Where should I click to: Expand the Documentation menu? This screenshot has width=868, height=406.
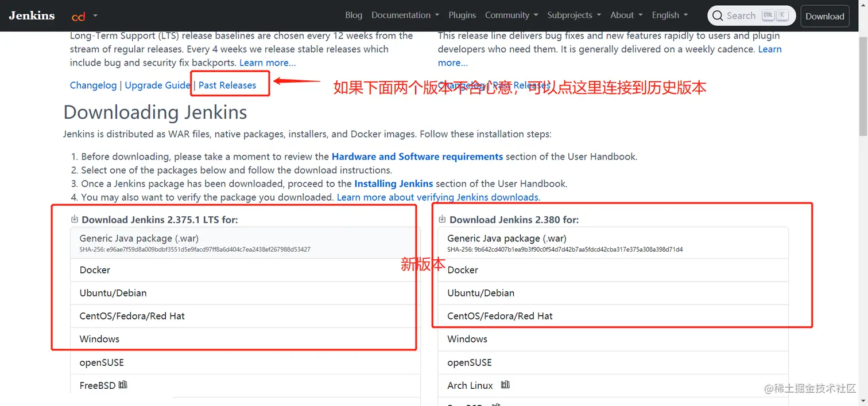point(405,15)
